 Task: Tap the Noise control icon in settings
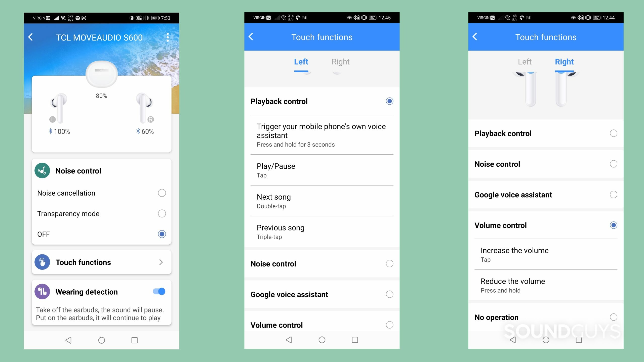pyautogui.click(x=43, y=171)
